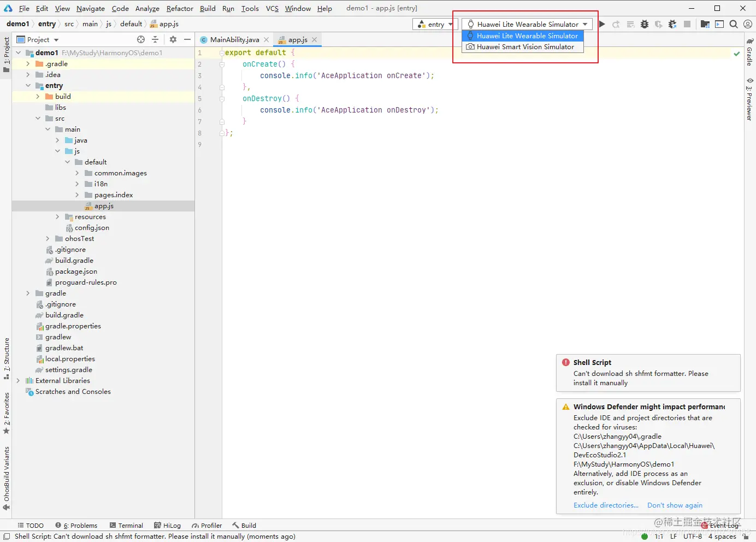Screen dimensions: 756x542
Task: Open the Refactor menu
Action: (180, 8)
